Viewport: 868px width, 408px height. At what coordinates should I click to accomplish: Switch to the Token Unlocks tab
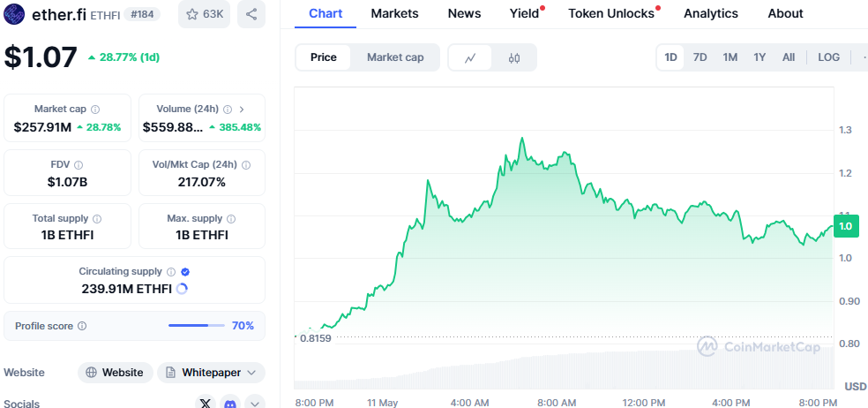pyautogui.click(x=611, y=13)
